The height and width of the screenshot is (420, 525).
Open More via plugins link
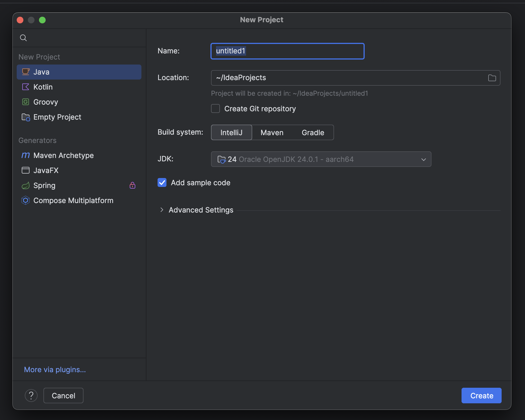[55, 369]
